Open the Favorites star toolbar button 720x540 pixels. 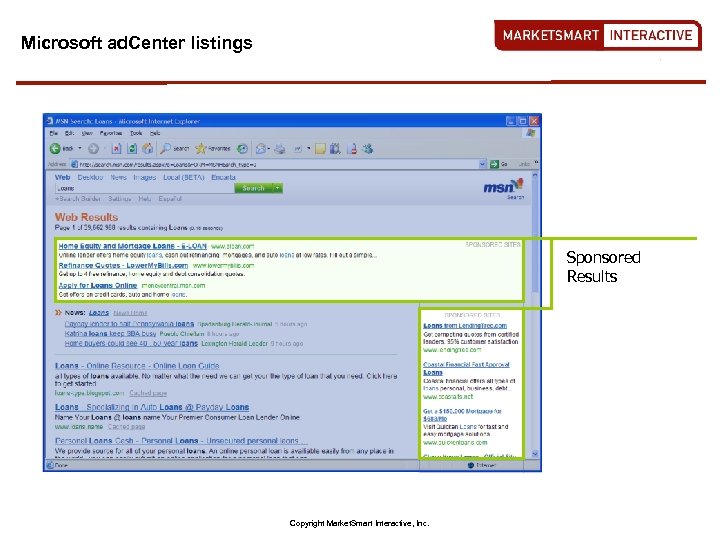tap(213, 148)
